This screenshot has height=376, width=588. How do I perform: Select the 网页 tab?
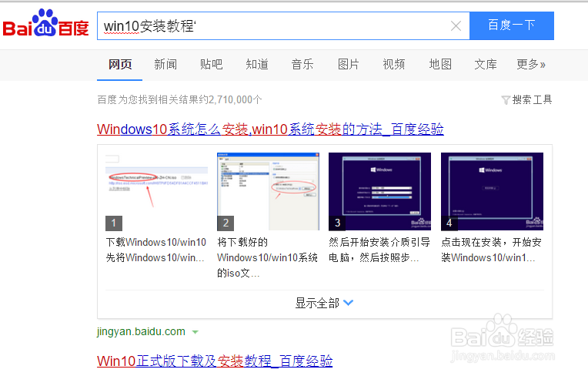click(120, 65)
